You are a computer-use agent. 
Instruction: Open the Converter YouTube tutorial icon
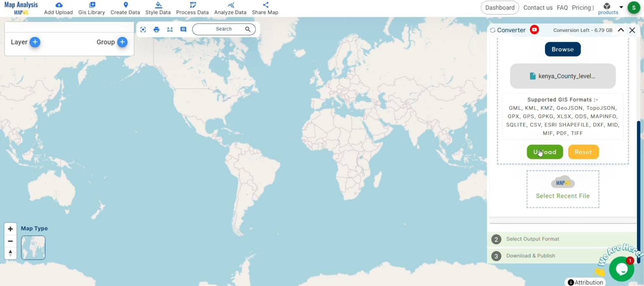pyautogui.click(x=534, y=29)
